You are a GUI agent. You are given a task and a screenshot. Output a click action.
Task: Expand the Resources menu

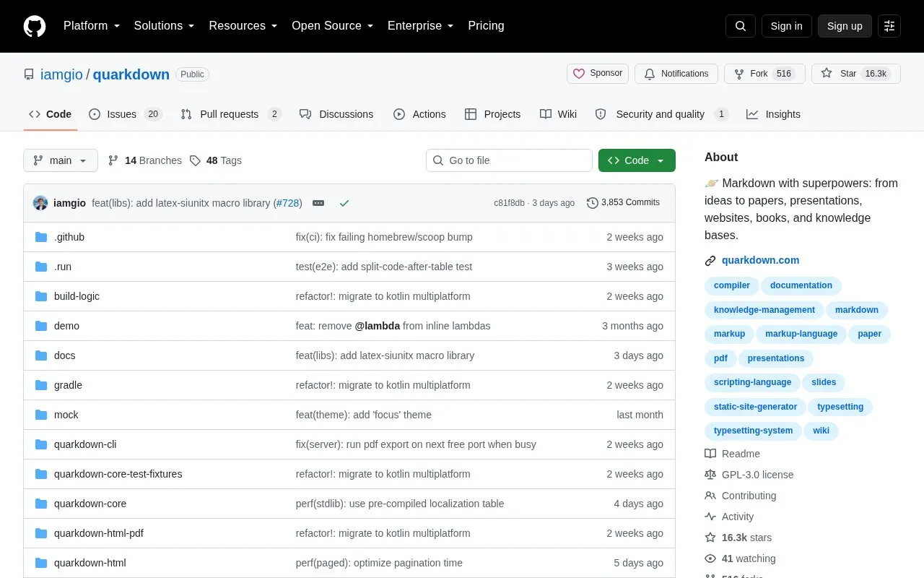243,26
